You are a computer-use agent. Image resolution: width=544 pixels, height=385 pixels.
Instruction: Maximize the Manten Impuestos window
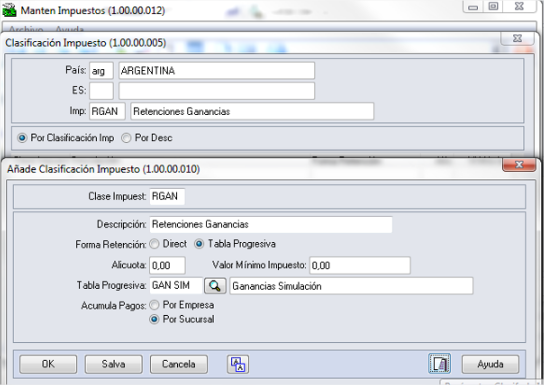(493, 6)
